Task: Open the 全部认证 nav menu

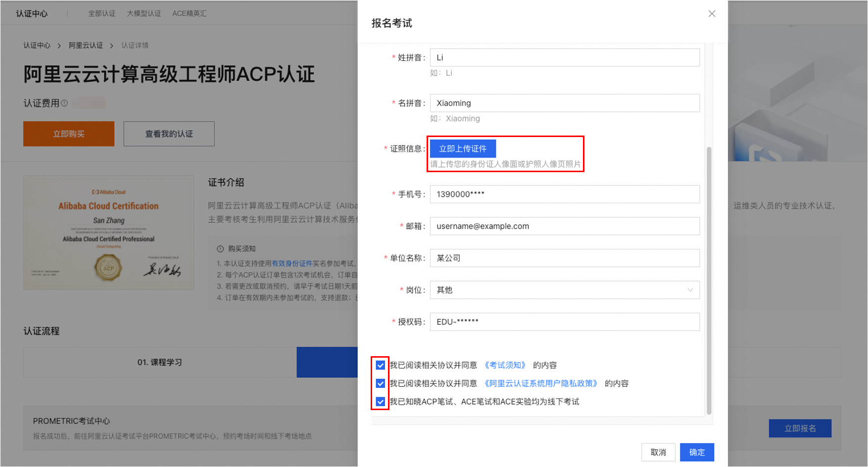Action: (102, 13)
